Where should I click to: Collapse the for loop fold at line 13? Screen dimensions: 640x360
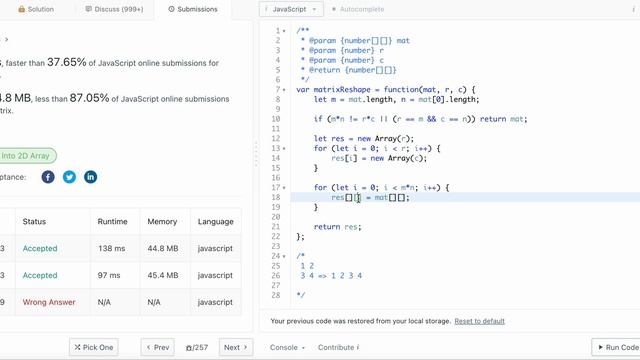(284, 149)
